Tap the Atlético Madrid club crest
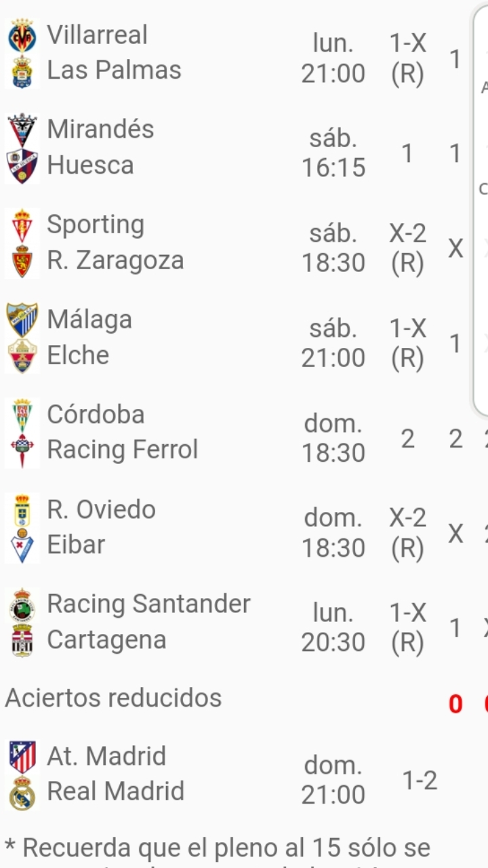This screenshot has width=488, height=868. [22, 757]
